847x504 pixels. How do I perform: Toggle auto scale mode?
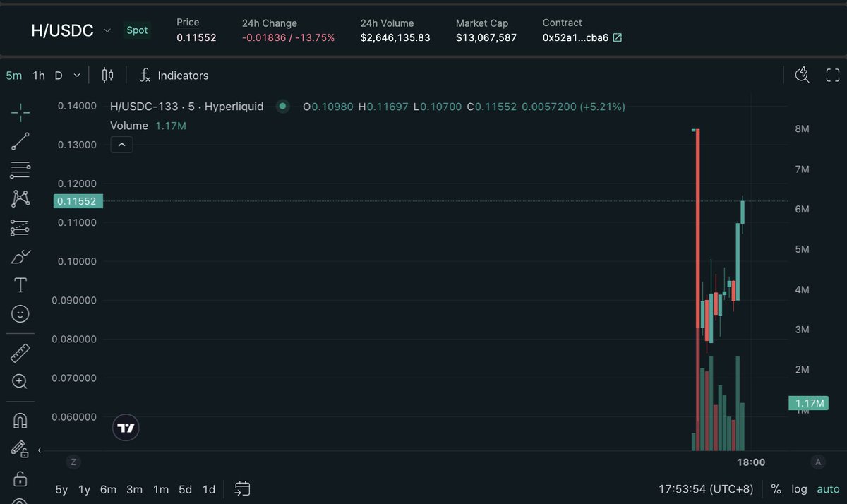click(828, 489)
